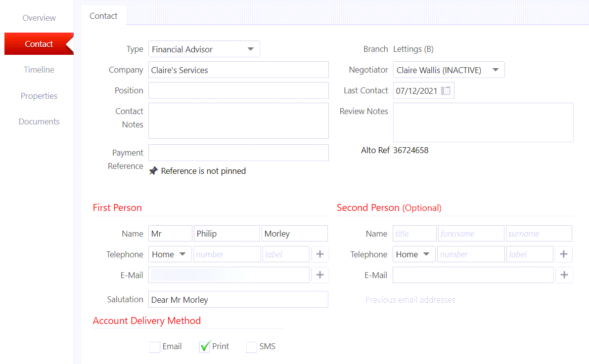Screen dimensions: 589x364
Task: Select the Contact header tab
Action: (x=103, y=16)
